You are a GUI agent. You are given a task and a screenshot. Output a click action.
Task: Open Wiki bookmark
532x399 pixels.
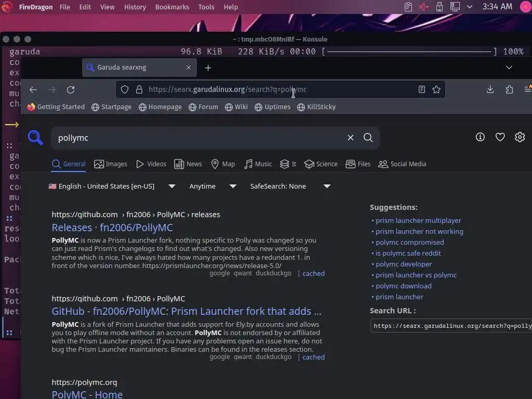point(236,107)
